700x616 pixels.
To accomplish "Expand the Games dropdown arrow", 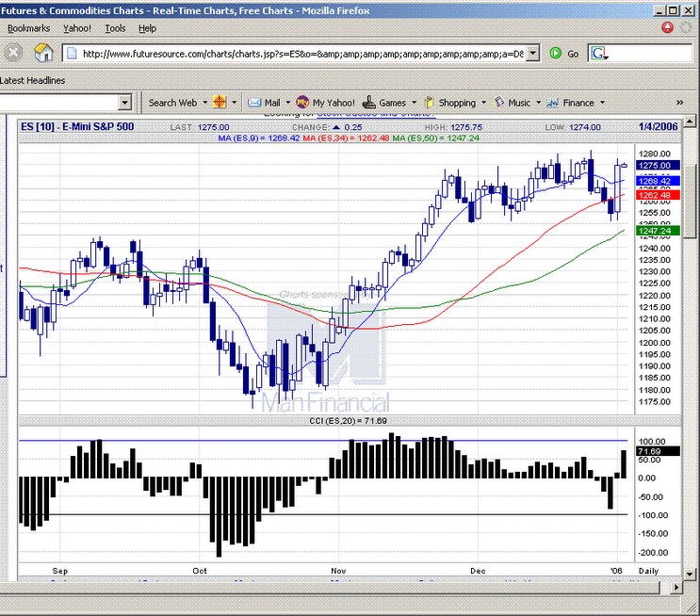I will [414, 103].
